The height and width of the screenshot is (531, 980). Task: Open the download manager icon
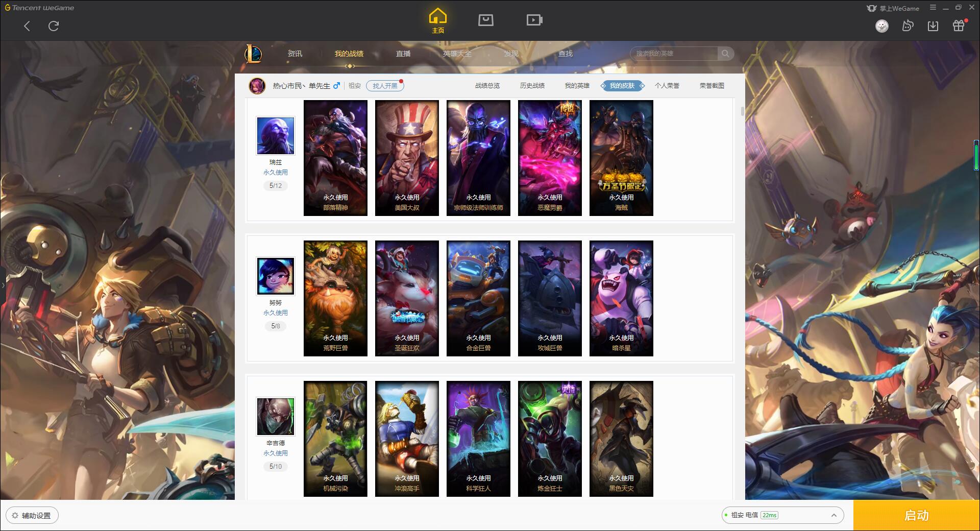[933, 26]
